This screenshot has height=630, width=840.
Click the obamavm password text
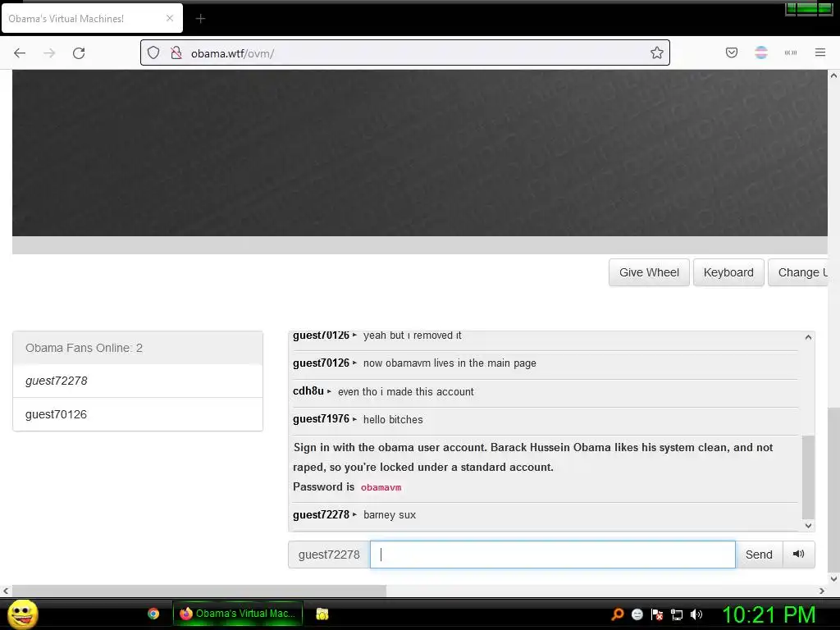click(381, 487)
